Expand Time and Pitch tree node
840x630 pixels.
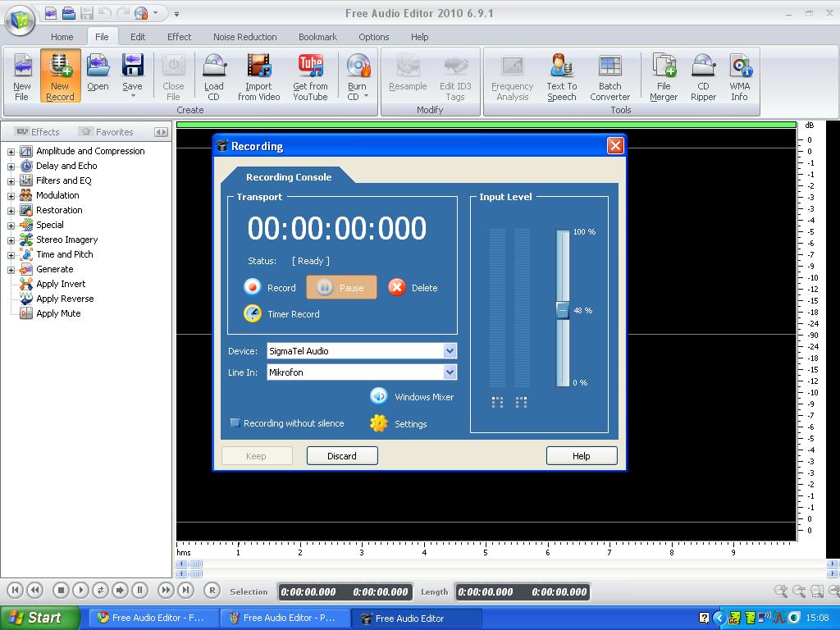tap(11, 255)
